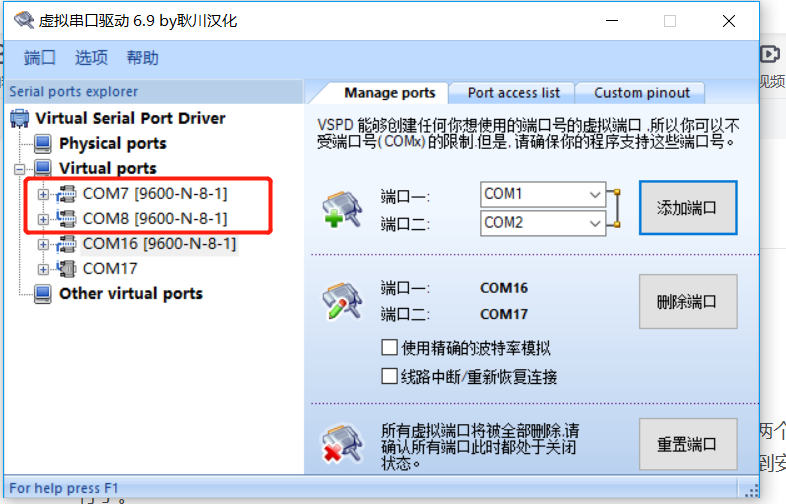Collapse the Virtual ports tree node

coord(20,169)
